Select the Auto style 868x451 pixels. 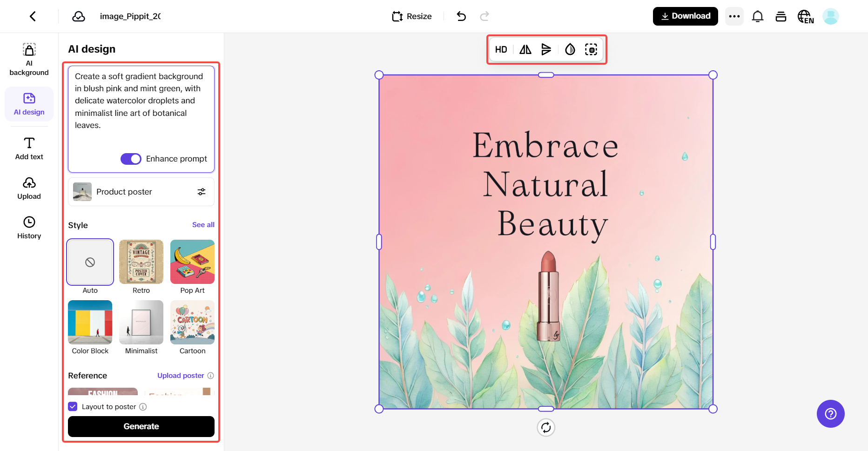(x=90, y=262)
